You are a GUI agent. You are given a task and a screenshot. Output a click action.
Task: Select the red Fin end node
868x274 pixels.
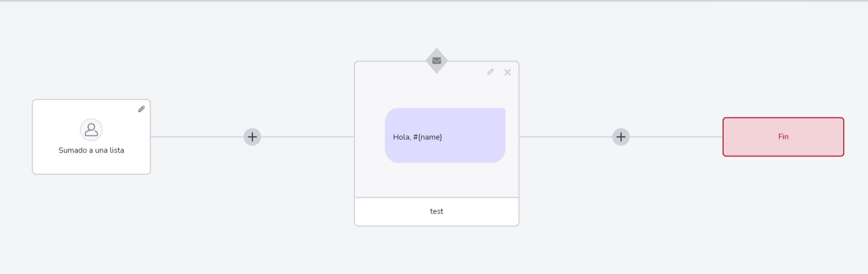(x=783, y=137)
